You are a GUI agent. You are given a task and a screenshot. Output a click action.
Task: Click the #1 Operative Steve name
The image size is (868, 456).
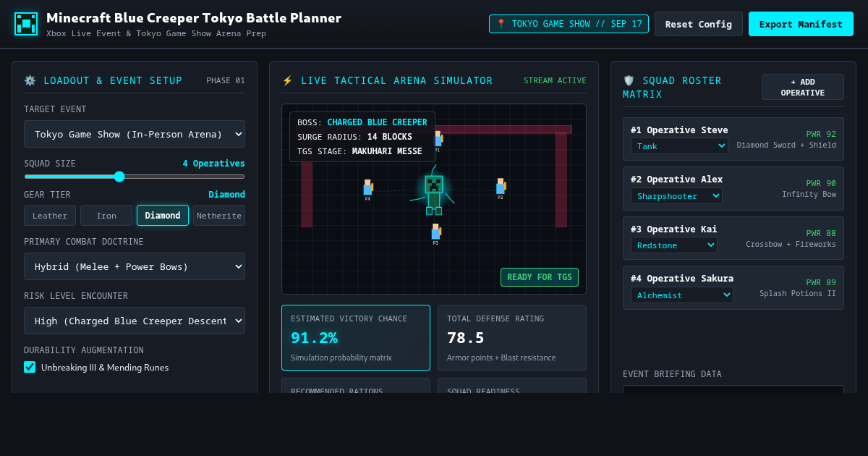[679, 130]
